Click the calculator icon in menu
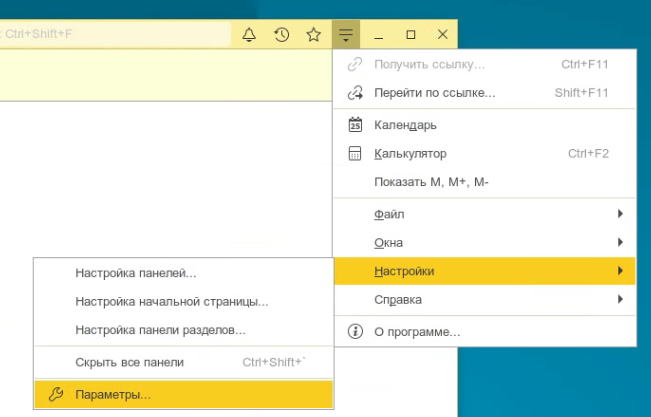Viewport: 651px width, 417px height. (x=354, y=154)
